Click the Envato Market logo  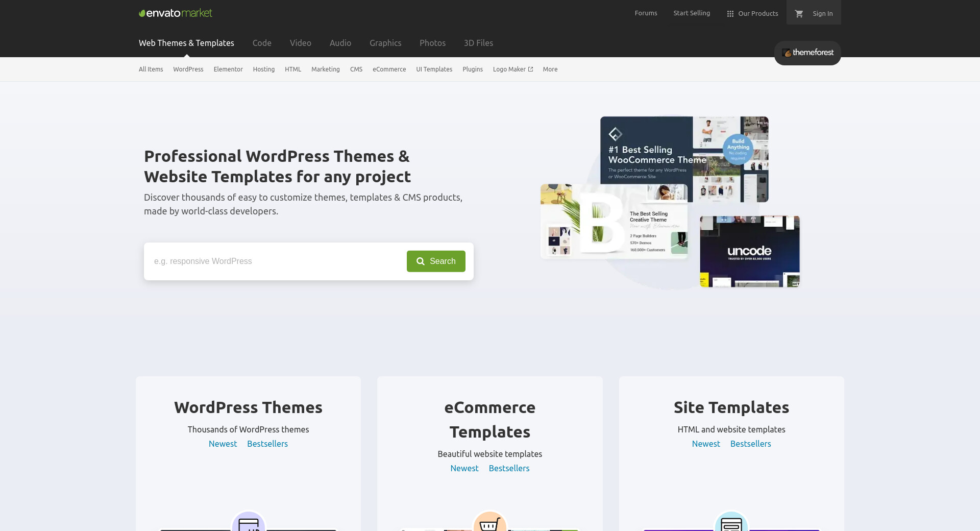176,13
